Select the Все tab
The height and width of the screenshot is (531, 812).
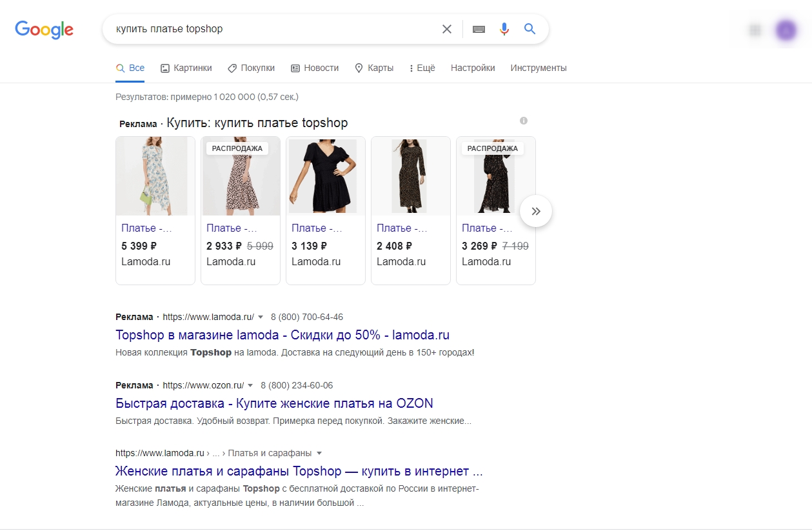(130, 68)
